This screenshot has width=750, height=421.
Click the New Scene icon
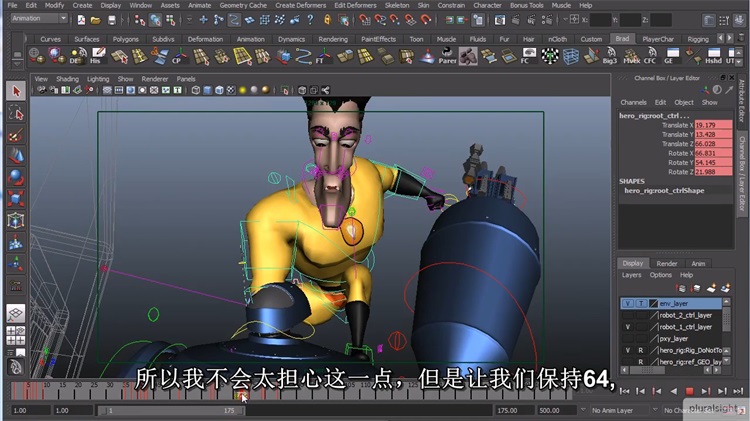(81, 20)
